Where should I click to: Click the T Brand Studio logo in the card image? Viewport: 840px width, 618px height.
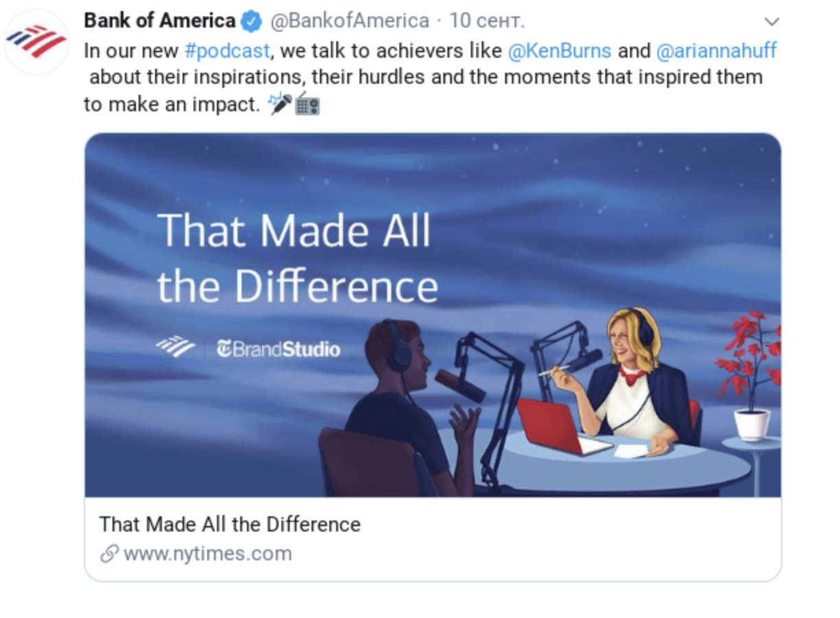point(278,349)
